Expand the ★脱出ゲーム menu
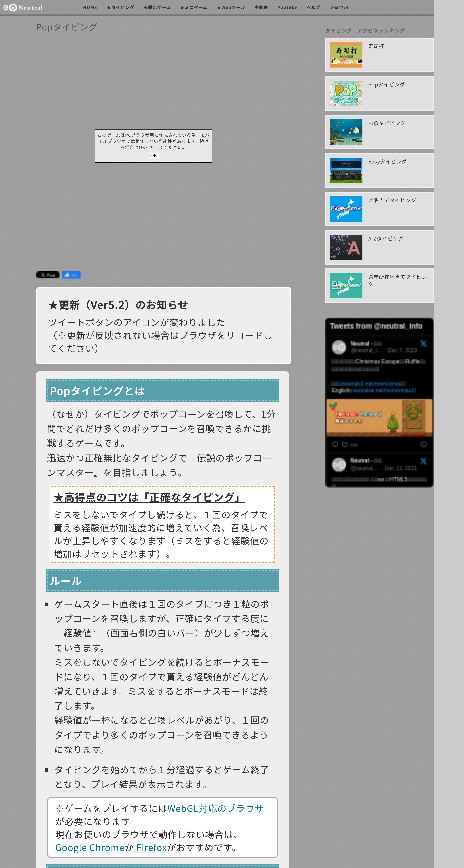The height and width of the screenshot is (868, 464). (x=157, y=7)
